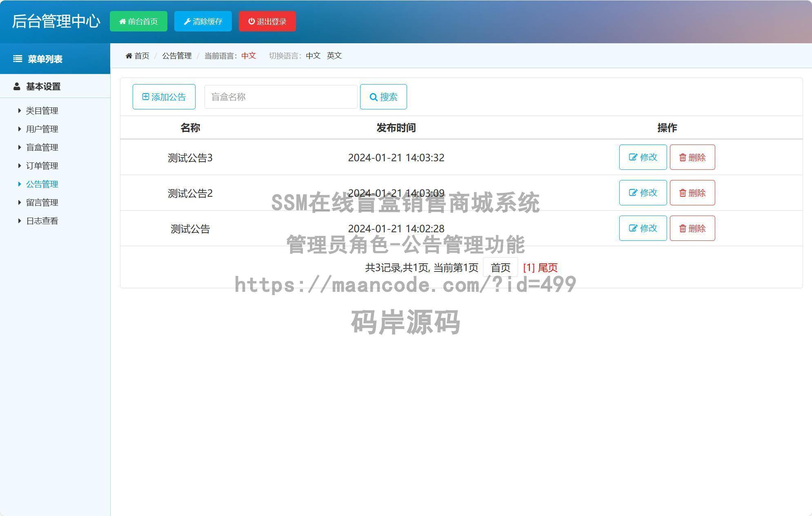Viewport: 812px width, 516px height.
Task: Click the 菜单列表 sidebar header
Action: (x=45, y=59)
